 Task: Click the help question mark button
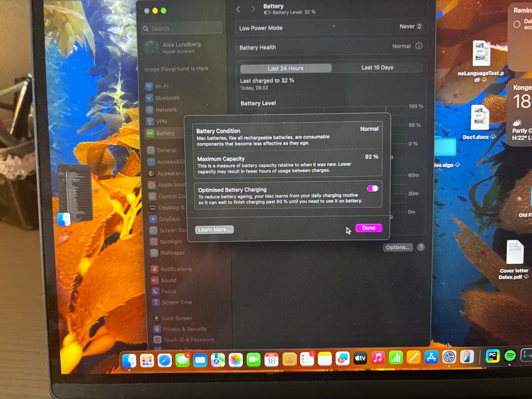[x=421, y=247]
